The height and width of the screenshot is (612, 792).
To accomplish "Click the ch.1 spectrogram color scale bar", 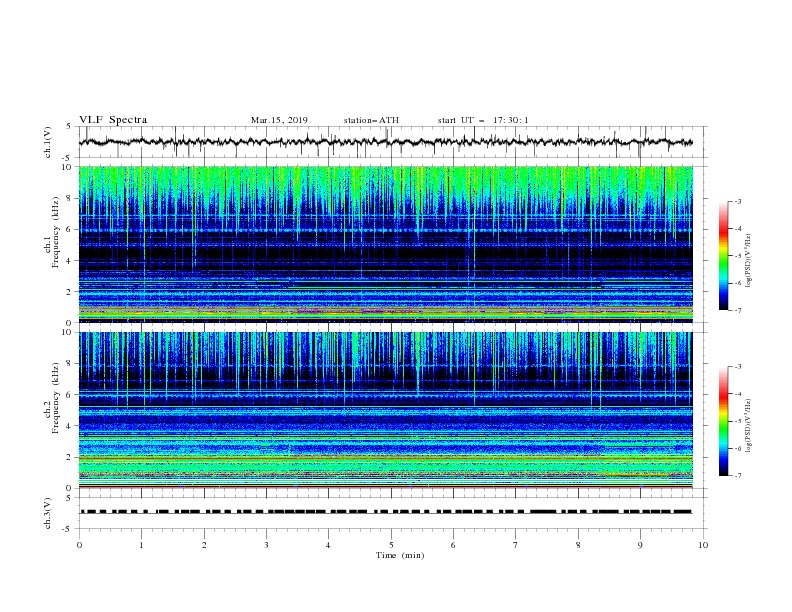I will 724,256.
